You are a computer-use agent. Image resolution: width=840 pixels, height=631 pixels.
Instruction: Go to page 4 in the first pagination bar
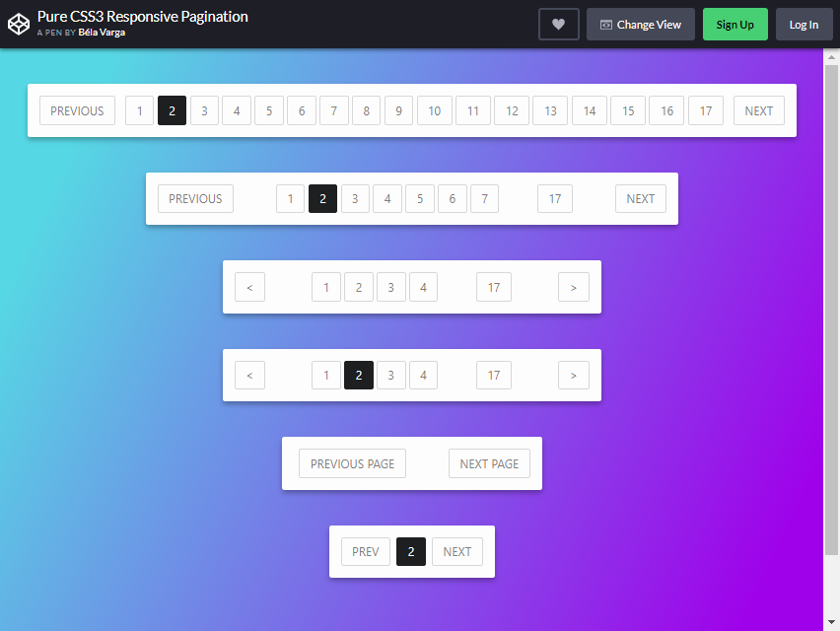(237, 110)
